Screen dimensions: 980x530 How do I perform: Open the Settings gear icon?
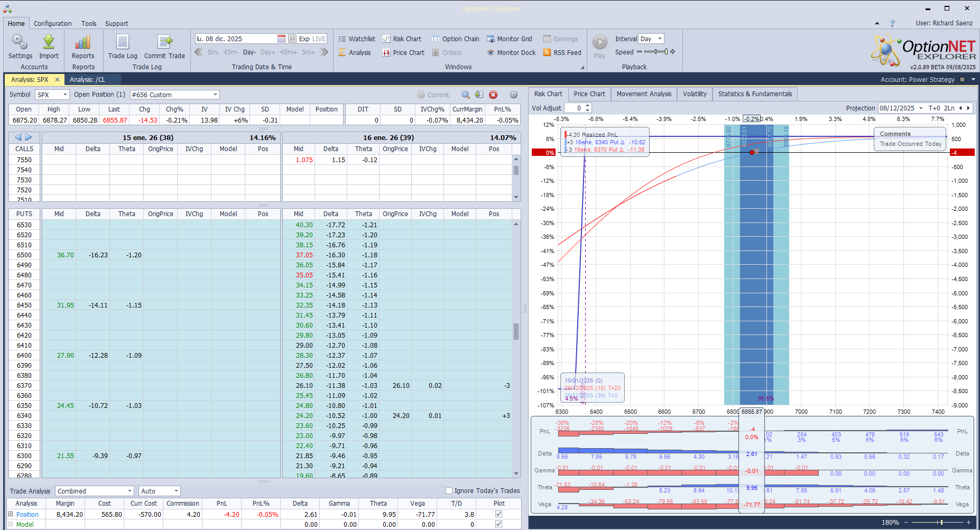click(20, 42)
